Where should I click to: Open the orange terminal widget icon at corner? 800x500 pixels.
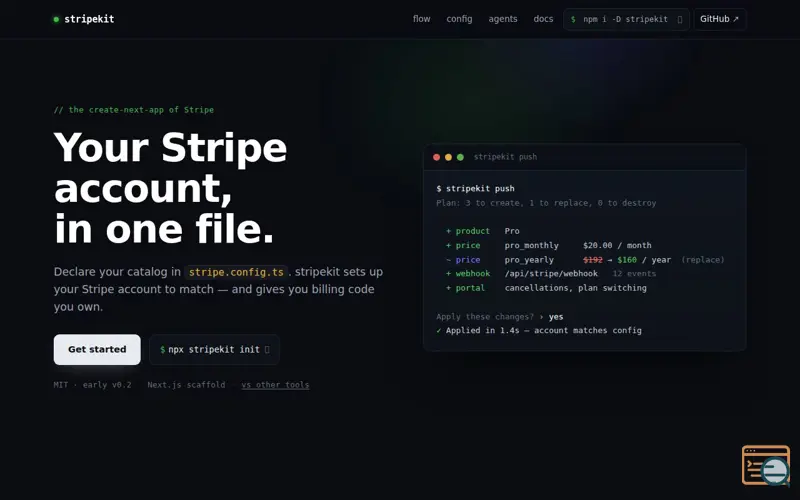pyautogui.click(x=765, y=465)
